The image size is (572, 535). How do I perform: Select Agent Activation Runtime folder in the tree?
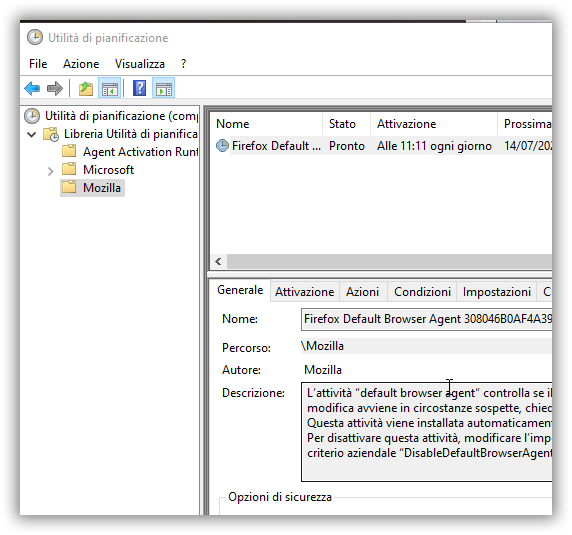140,152
